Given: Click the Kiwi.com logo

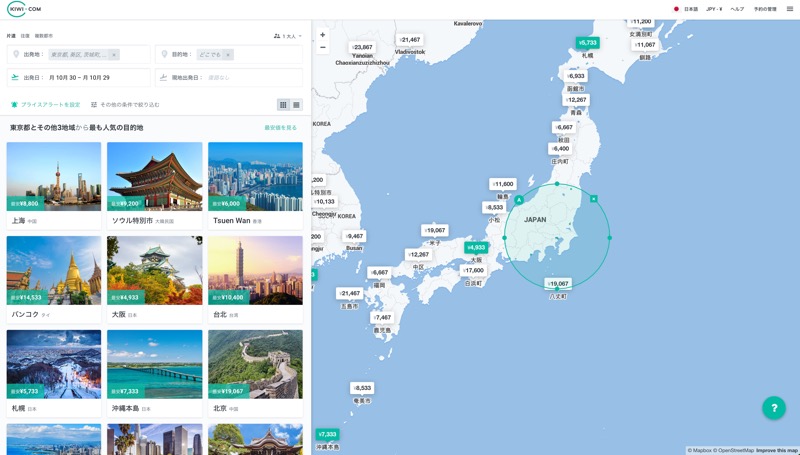Looking at the screenshot, I should click(x=24, y=9).
